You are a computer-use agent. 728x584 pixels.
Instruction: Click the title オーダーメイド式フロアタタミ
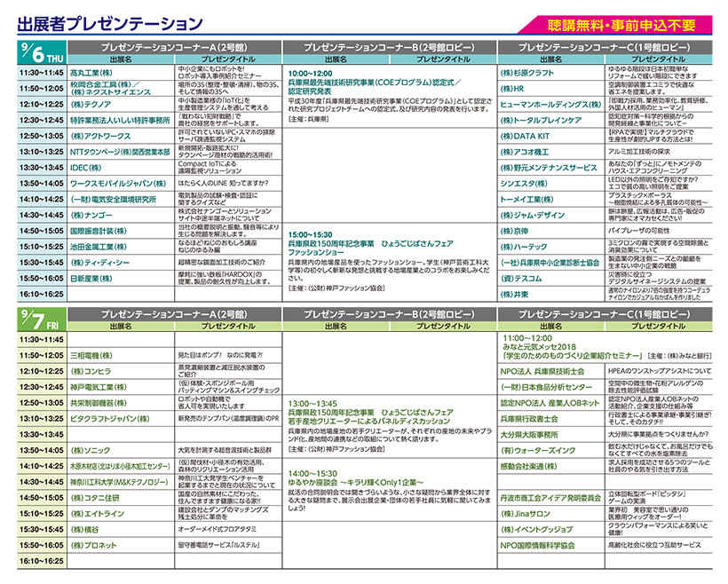coord(218,529)
